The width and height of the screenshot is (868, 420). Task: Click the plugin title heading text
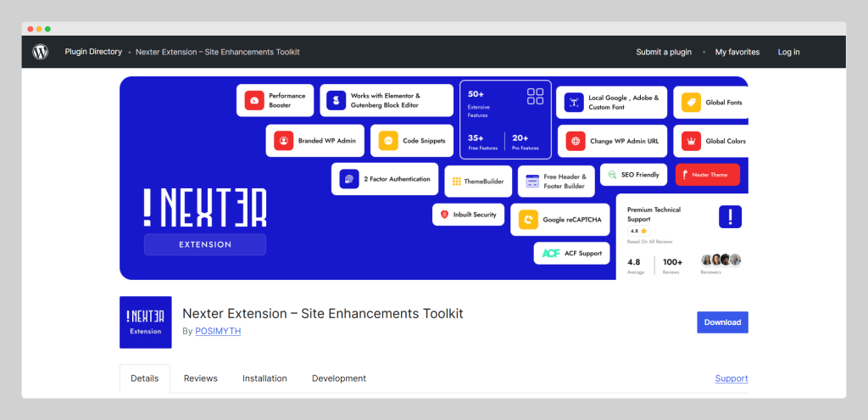(323, 314)
